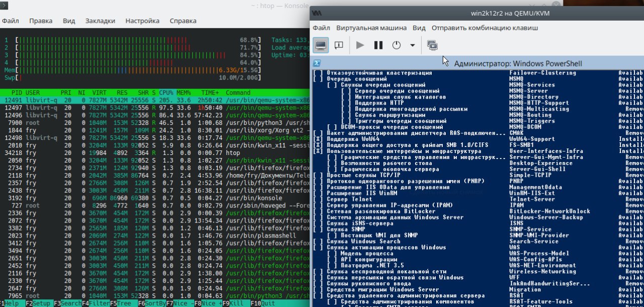Select htop row with PID 1844

(x=155, y=130)
